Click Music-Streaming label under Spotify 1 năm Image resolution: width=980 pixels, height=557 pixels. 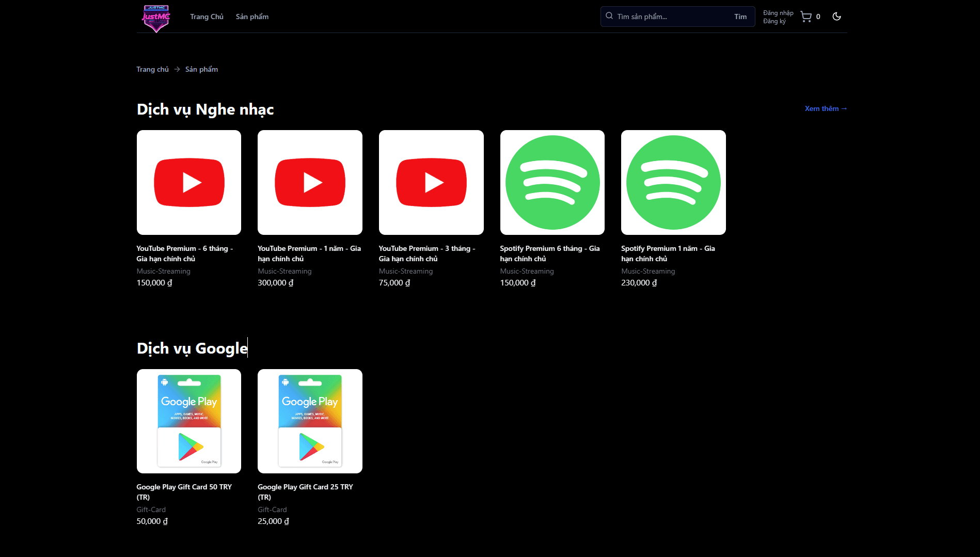[x=648, y=271]
